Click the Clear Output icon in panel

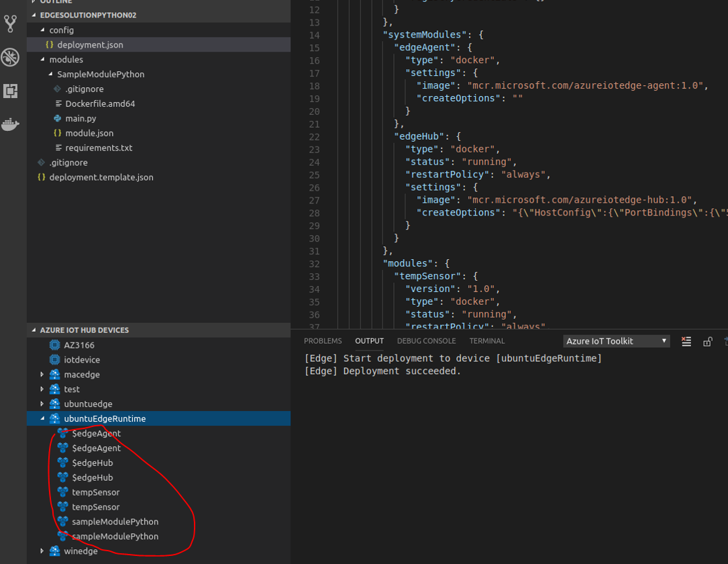point(686,342)
